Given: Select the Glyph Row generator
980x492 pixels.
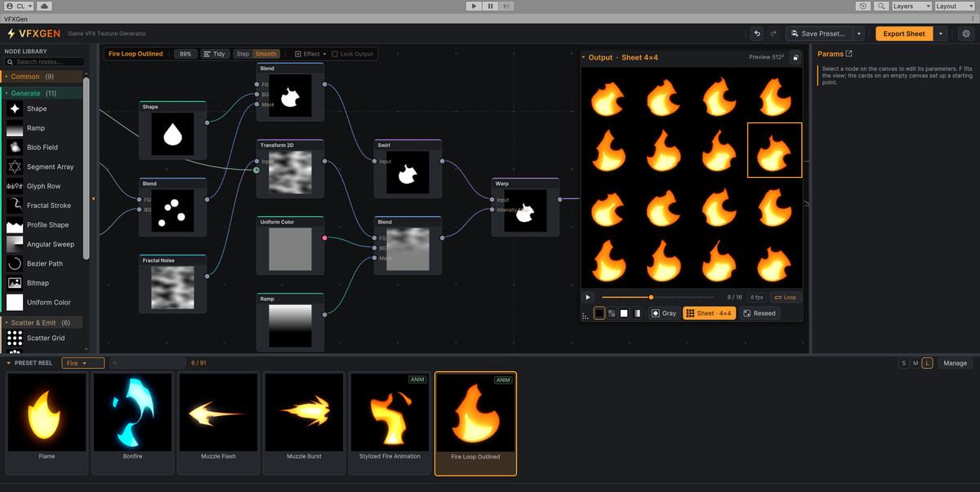Looking at the screenshot, I should click(x=42, y=186).
